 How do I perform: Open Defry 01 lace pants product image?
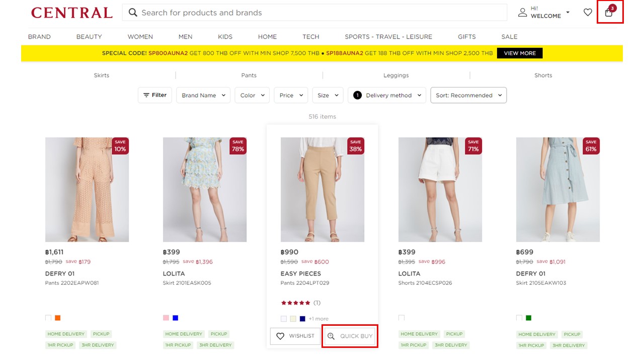(x=87, y=190)
